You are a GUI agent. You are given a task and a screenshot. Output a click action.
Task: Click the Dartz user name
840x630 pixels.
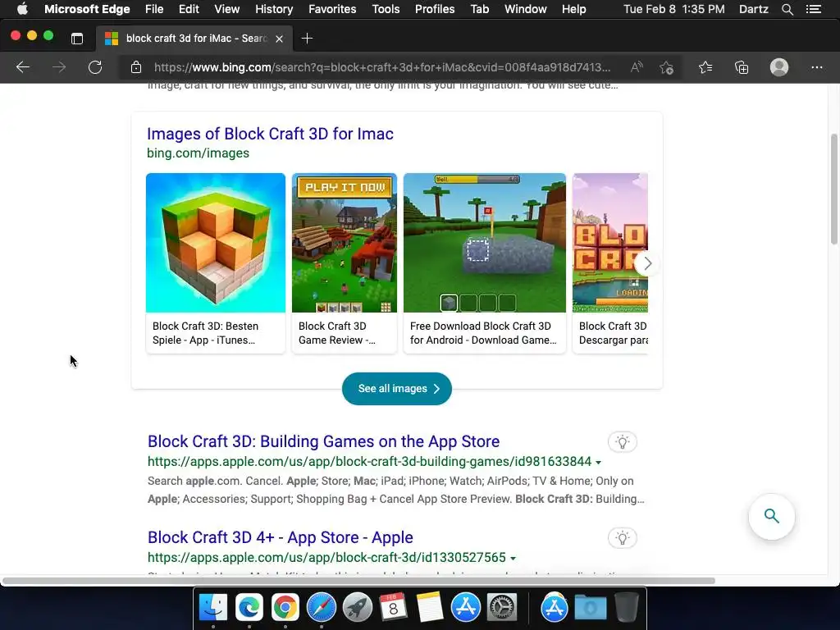pyautogui.click(x=753, y=9)
